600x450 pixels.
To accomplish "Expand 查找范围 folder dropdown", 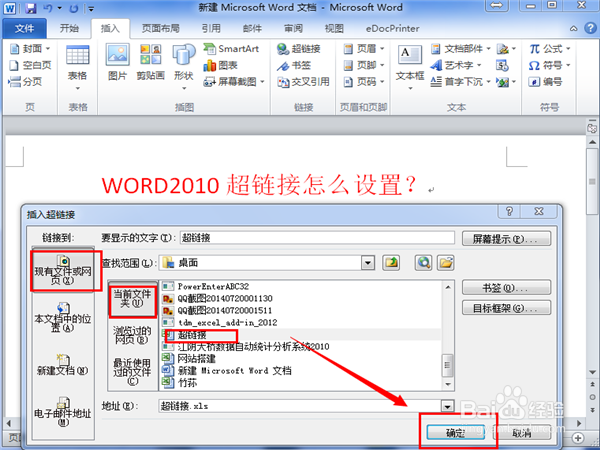I will 368,263.
